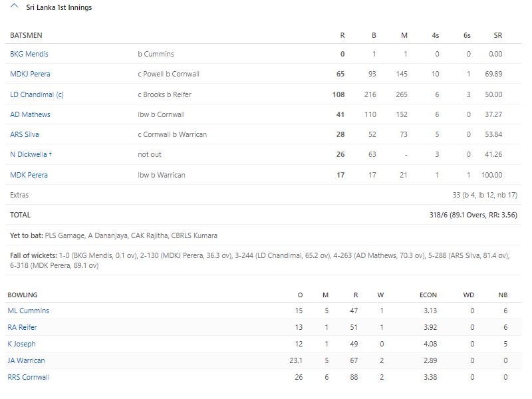Click the BOWLING table header
Image resolution: width=532 pixels, height=399 pixels.
click(x=23, y=295)
